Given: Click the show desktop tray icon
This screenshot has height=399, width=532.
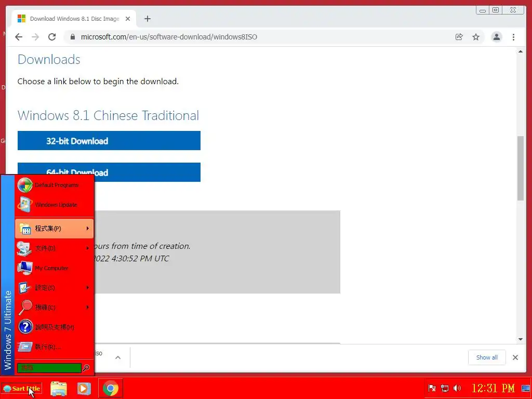Looking at the screenshot, I should pos(526,388).
